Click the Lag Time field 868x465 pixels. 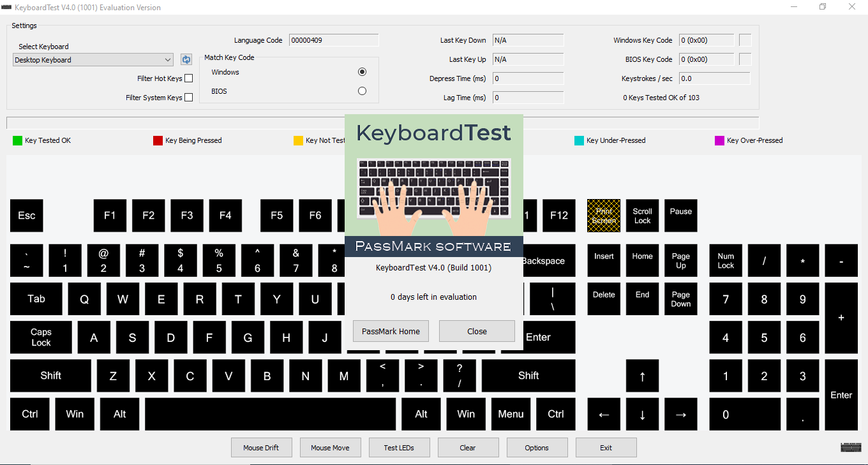point(528,98)
